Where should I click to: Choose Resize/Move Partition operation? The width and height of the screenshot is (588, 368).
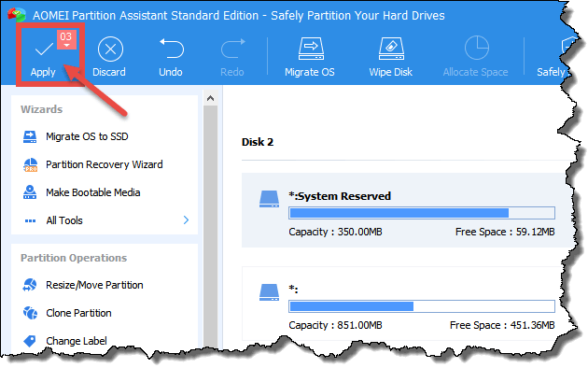click(94, 285)
